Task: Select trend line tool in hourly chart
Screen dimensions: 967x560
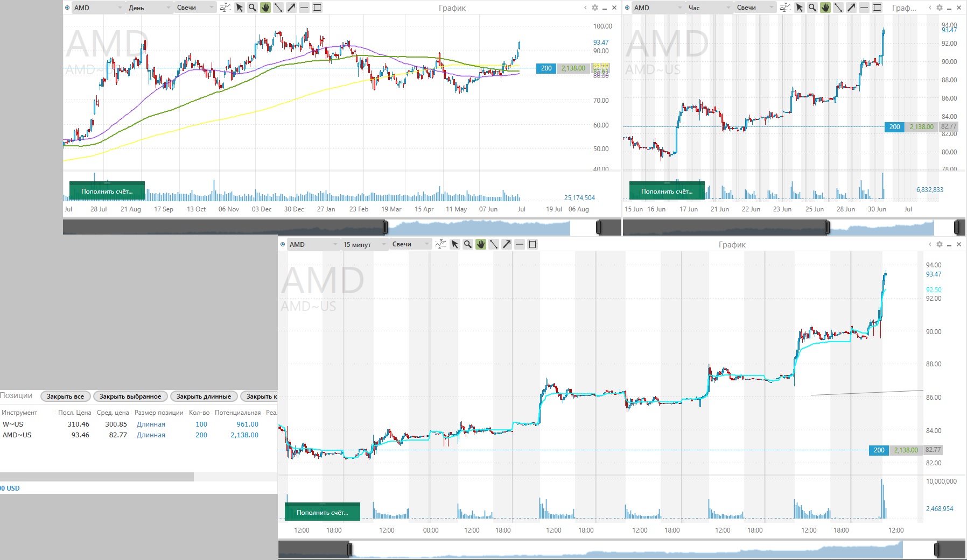Action: [838, 8]
